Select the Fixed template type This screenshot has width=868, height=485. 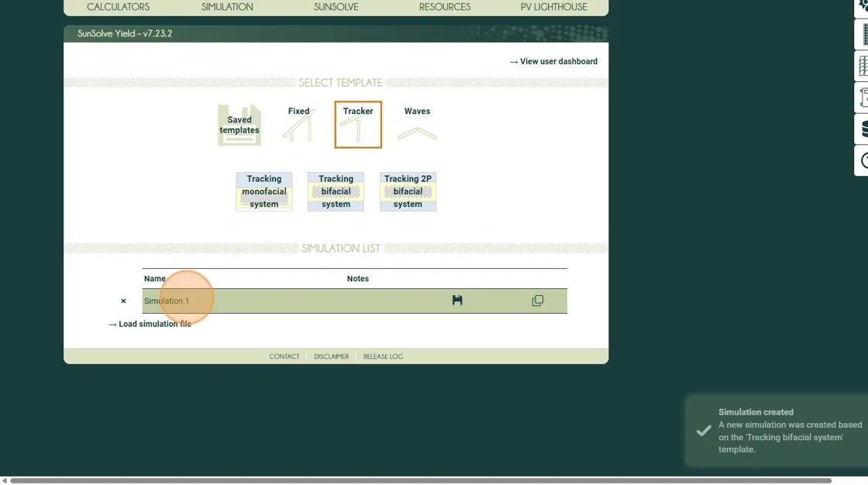tap(298, 124)
